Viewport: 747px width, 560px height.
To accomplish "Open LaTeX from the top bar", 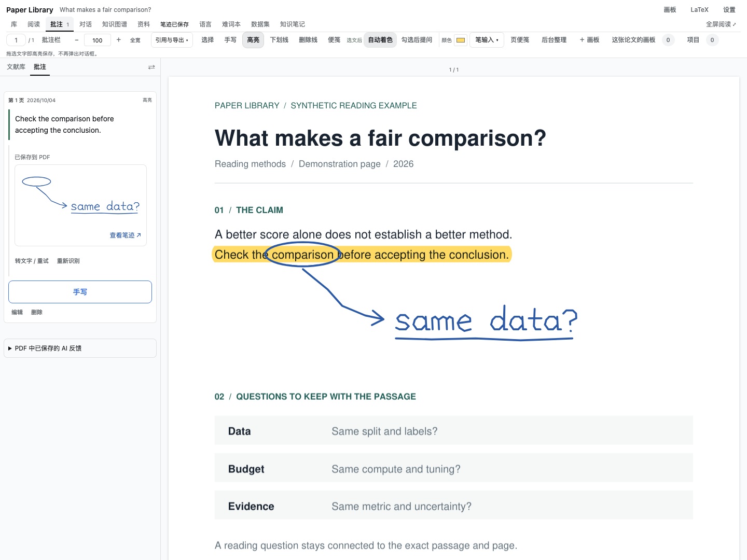I will (x=699, y=10).
